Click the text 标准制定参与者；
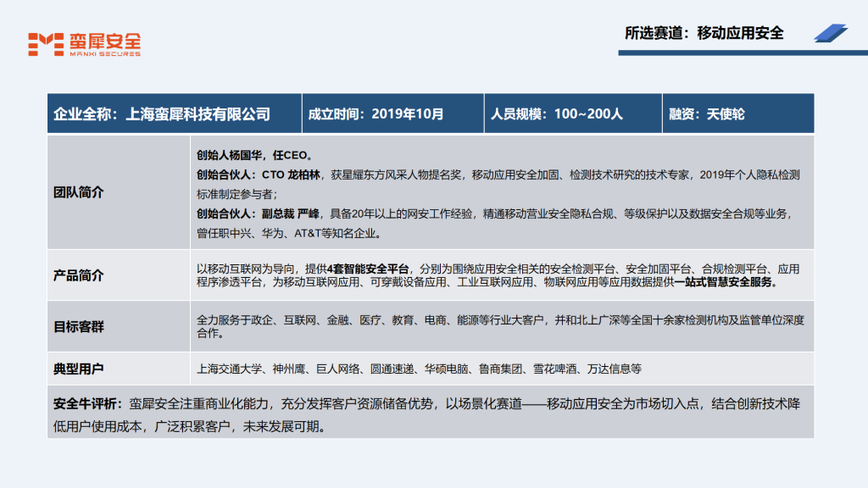The image size is (868, 488). point(237,194)
